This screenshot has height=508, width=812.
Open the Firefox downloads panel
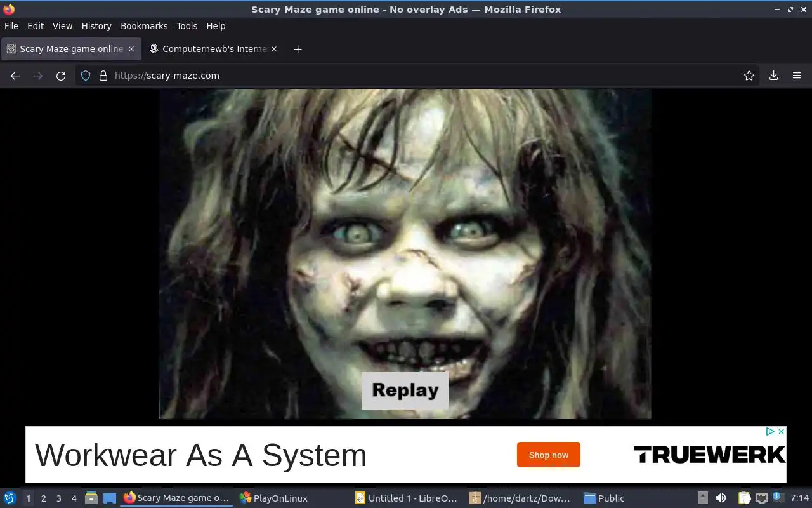coord(773,76)
